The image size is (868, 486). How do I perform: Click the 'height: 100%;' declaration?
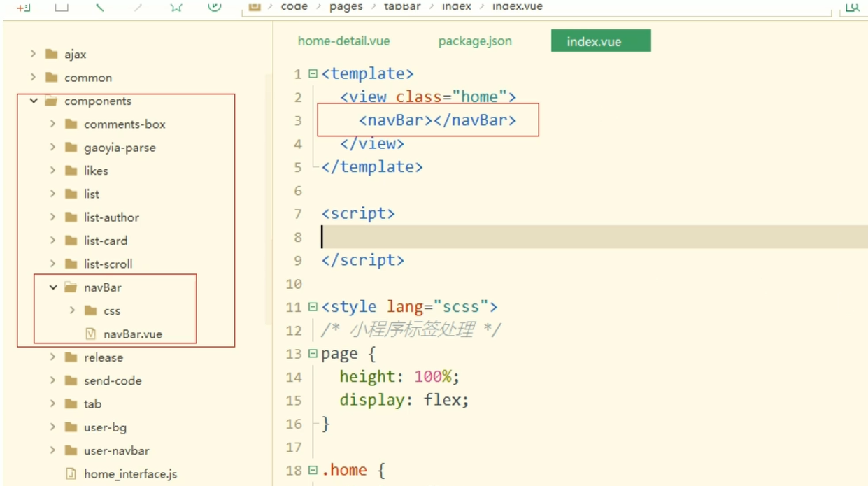(x=400, y=376)
